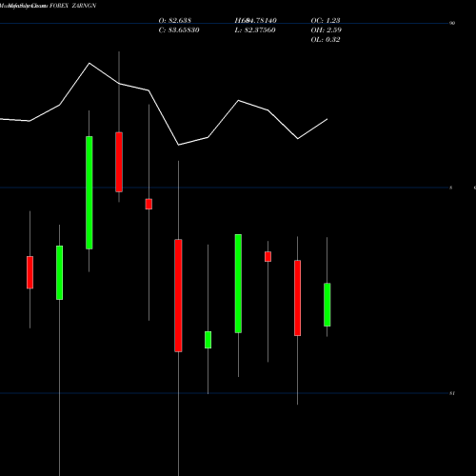Image resolution: width=476 pixels, height=476 pixels.
Task: Click the highest peak of the white line
Action: click(89, 64)
